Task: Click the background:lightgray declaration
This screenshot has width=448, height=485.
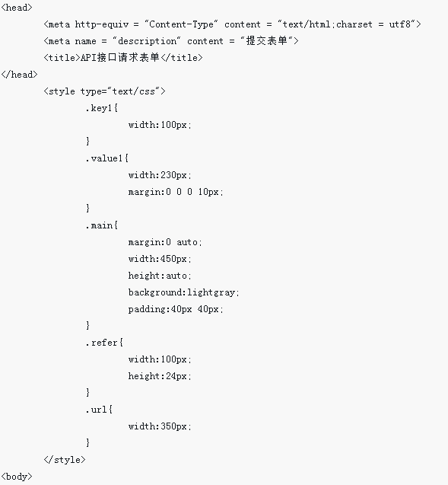Action: [184, 292]
